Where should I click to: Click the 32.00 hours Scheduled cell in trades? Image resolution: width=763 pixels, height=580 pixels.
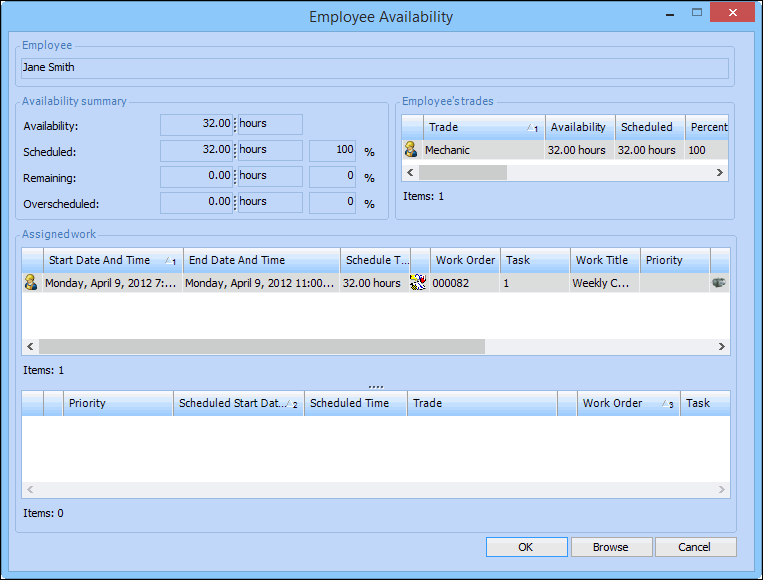pos(650,150)
